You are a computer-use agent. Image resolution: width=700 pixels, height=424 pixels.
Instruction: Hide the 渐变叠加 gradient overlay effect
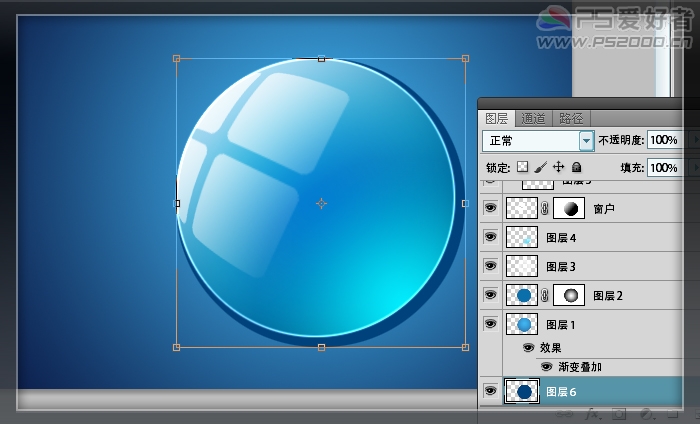pyautogui.click(x=546, y=367)
